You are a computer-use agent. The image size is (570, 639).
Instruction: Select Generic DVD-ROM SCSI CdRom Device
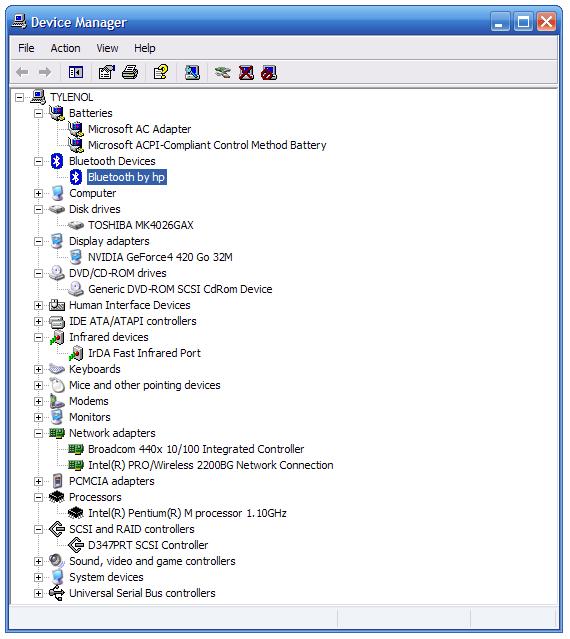[180, 289]
